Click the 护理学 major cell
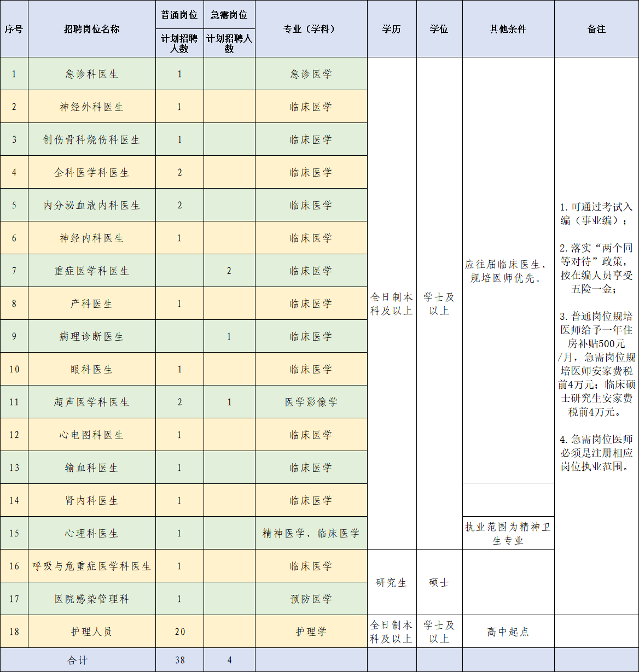 point(311,632)
